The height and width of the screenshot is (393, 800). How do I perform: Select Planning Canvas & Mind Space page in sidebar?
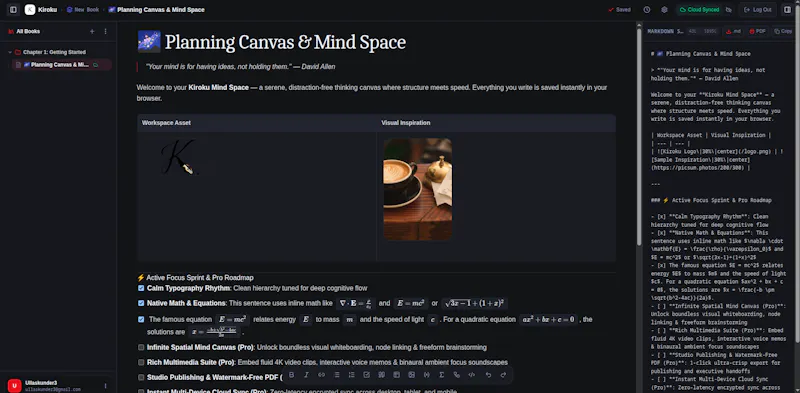click(x=62, y=65)
